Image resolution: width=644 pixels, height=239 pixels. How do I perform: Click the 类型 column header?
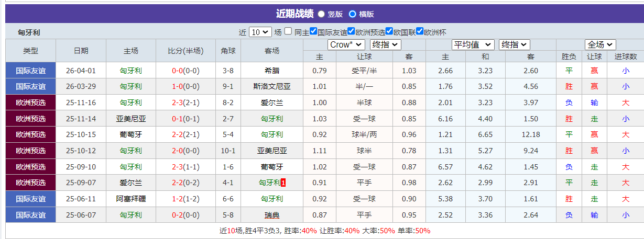pyautogui.click(x=30, y=51)
